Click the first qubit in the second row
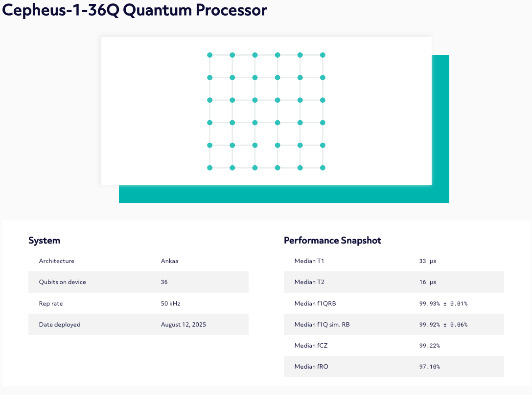Screen dimensions: 532x395 click(210, 78)
